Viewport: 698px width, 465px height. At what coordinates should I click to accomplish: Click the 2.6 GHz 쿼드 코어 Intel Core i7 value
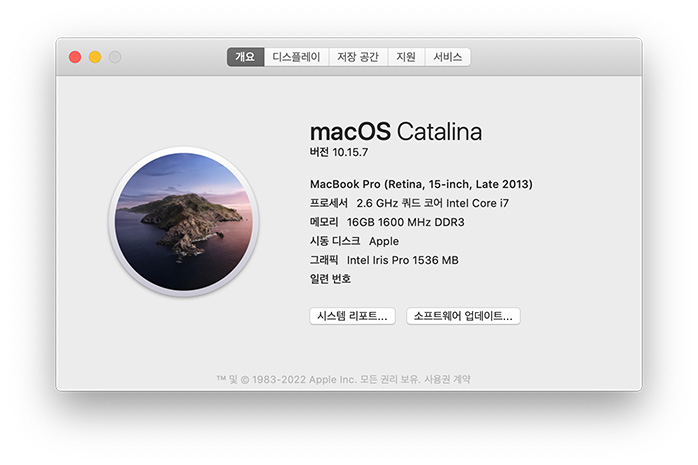(432, 203)
